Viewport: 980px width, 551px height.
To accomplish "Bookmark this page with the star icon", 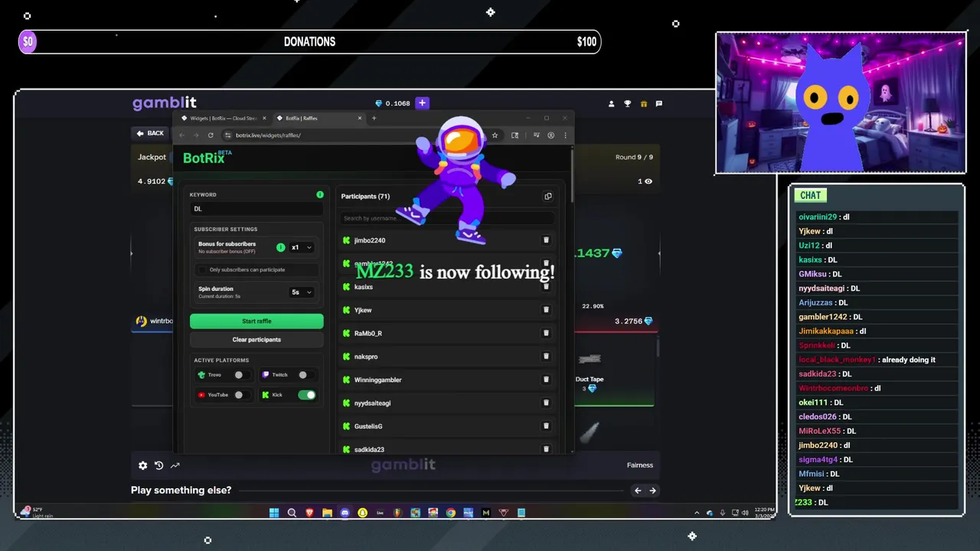I will coord(495,135).
